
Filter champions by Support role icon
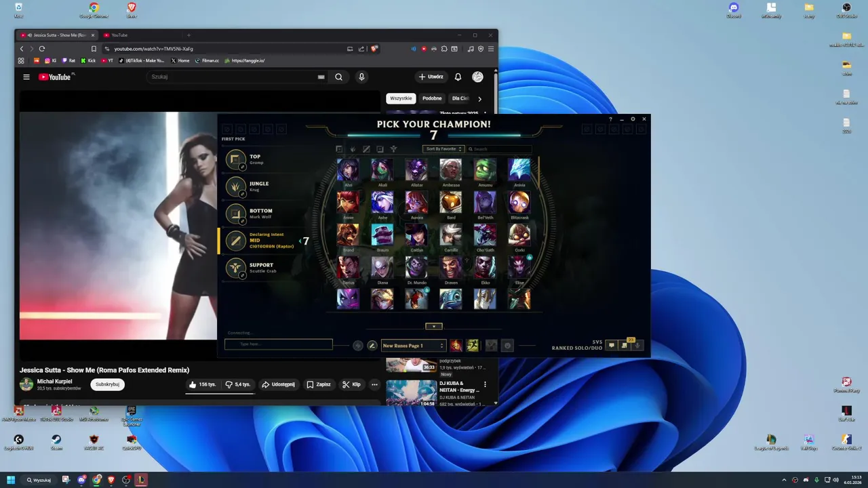pos(393,149)
